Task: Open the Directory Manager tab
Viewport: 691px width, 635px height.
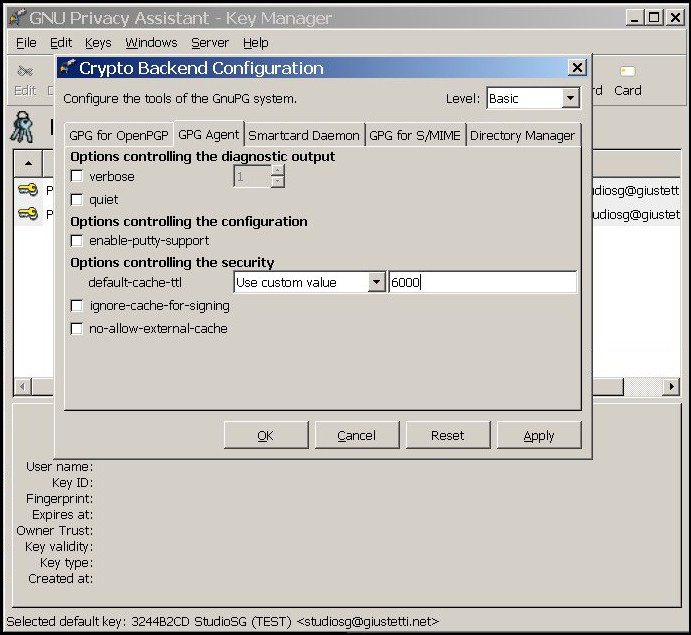Action: click(x=523, y=135)
